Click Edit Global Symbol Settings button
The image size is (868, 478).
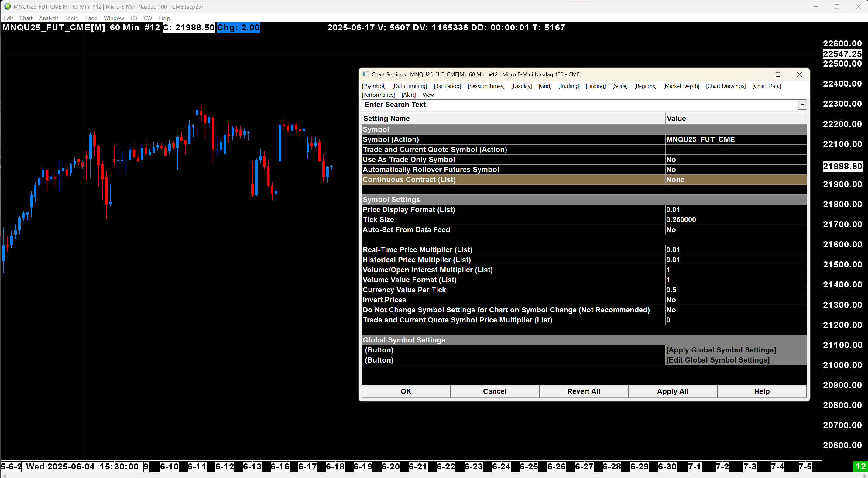coord(718,360)
